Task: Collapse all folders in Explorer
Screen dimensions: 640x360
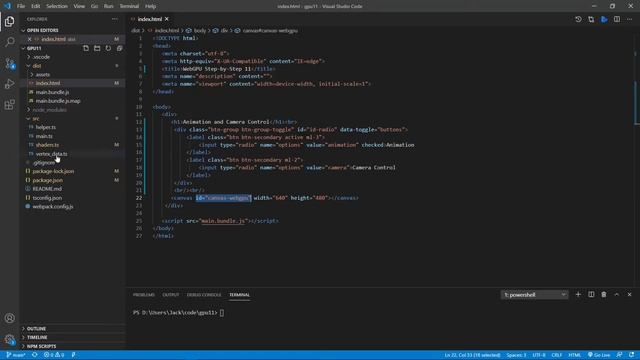Action: (119, 48)
